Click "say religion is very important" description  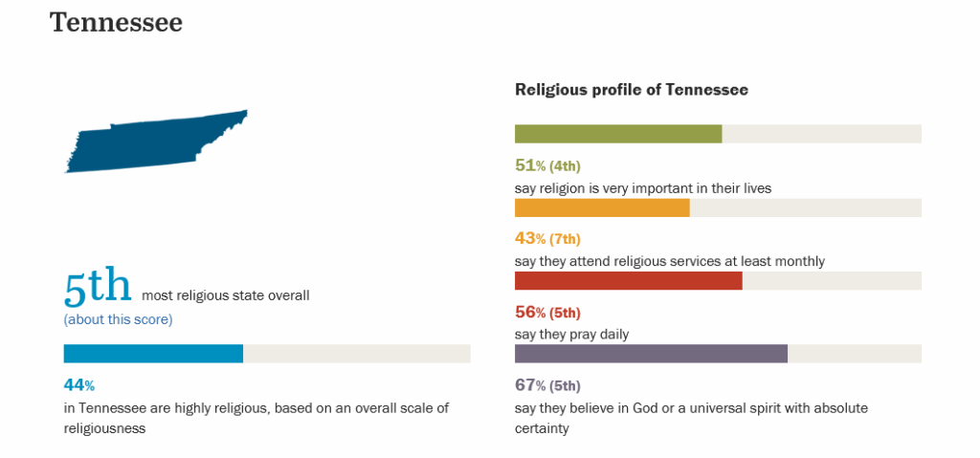[x=643, y=188]
